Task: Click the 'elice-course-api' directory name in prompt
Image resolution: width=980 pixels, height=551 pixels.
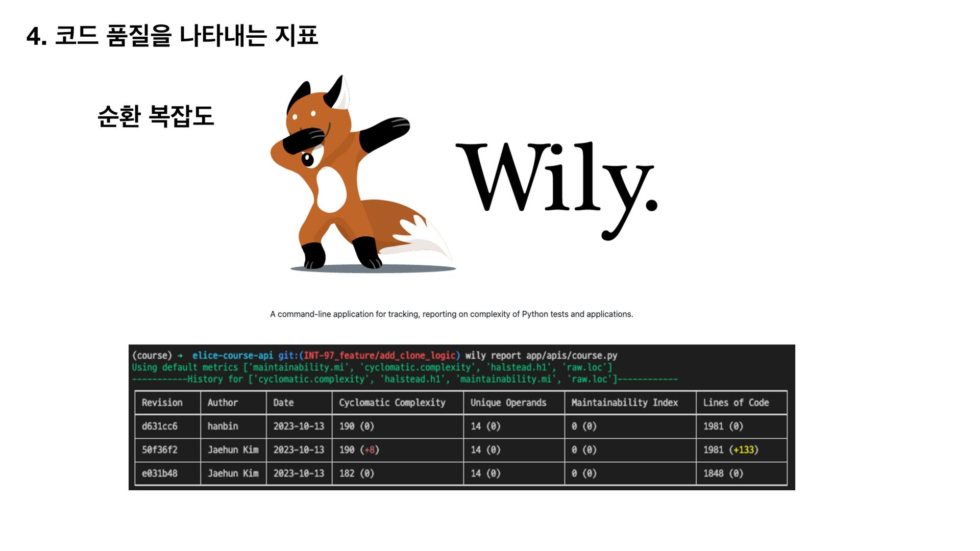Action: 233,356
